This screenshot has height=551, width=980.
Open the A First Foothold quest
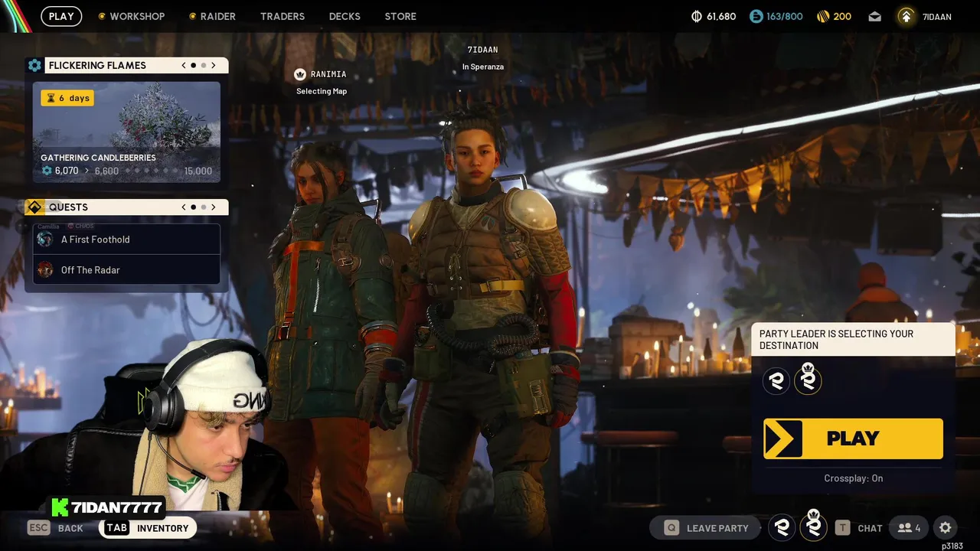click(x=126, y=240)
